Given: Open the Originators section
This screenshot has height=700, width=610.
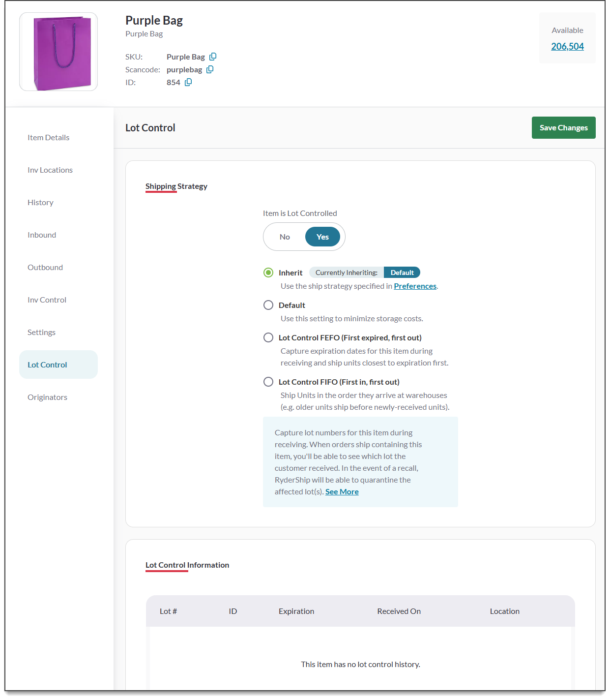Looking at the screenshot, I should click(x=47, y=397).
